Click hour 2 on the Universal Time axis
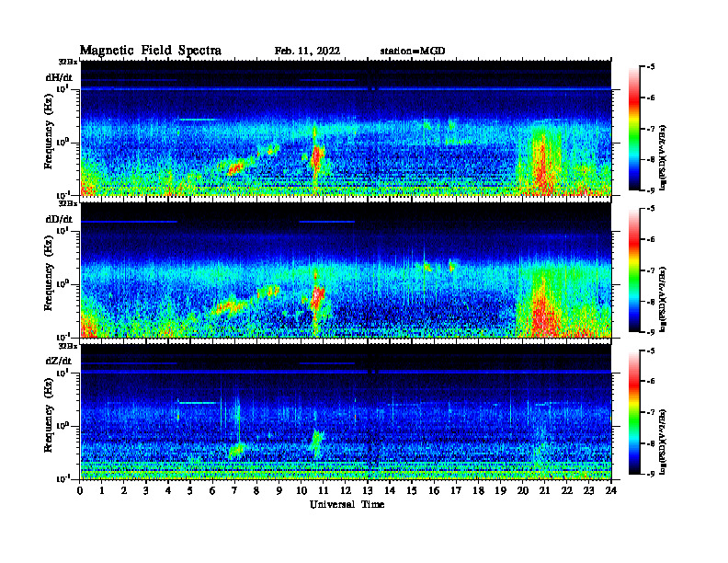The height and width of the screenshot is (563, 728). (124, 490)
